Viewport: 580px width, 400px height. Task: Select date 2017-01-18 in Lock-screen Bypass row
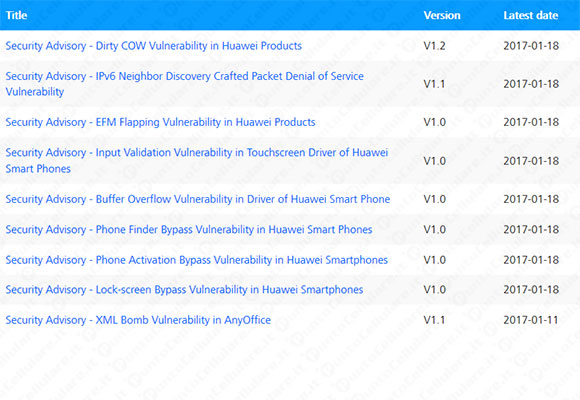pos(531,289)
